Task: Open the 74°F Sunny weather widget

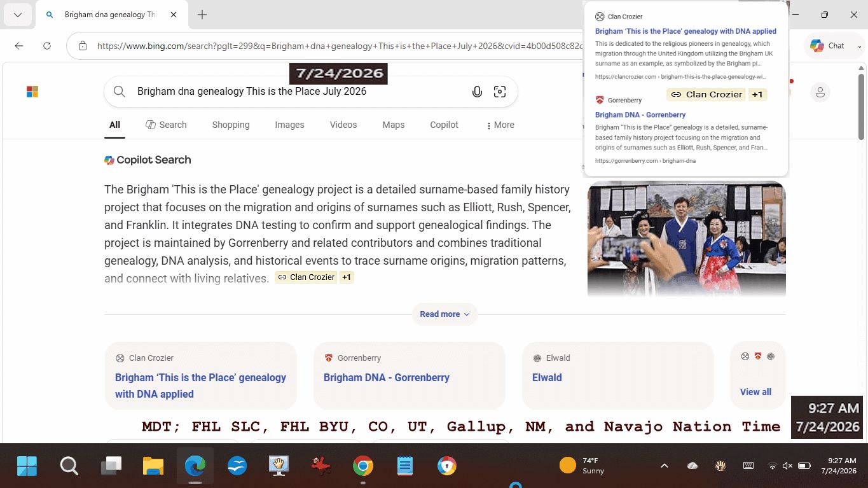Action: tap(582, 466)
